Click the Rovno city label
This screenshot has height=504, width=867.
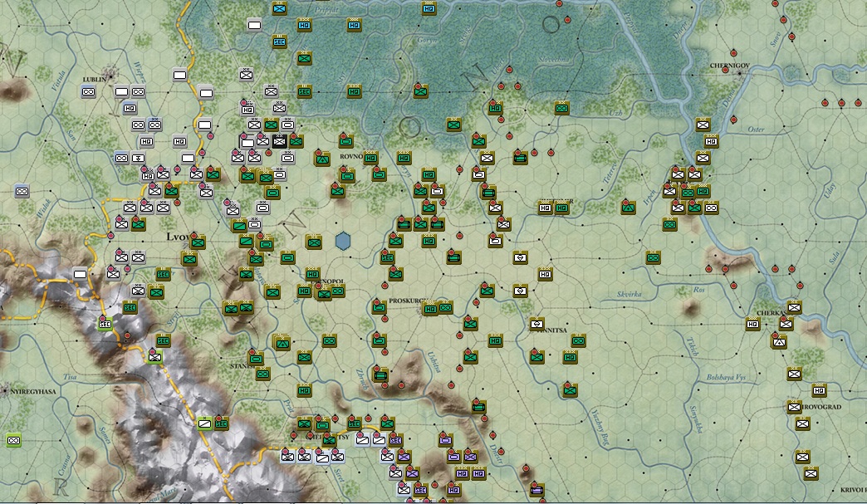(x=351, y=156)
